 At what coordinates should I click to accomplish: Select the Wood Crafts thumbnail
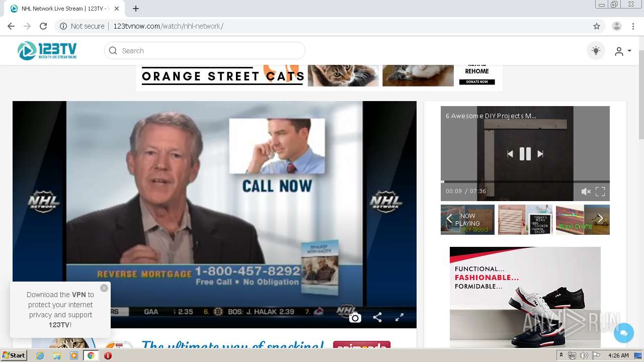pos(583,220)
